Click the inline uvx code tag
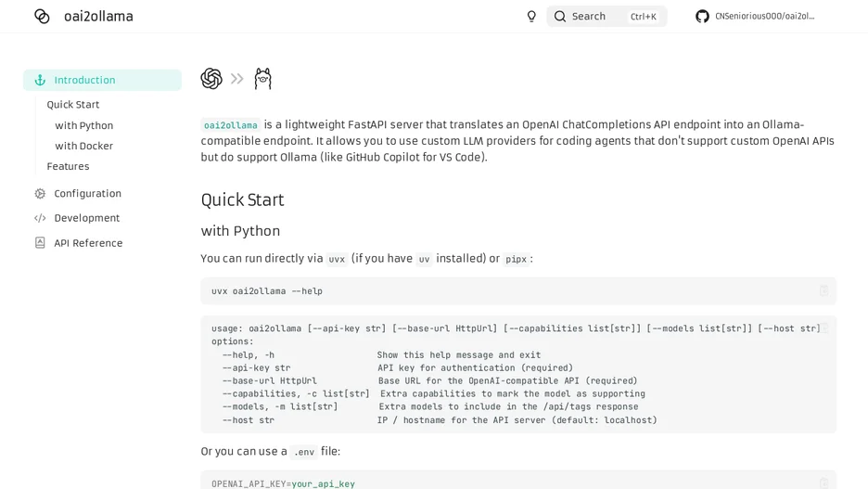868x489 pixels. (x=337, y=259)
